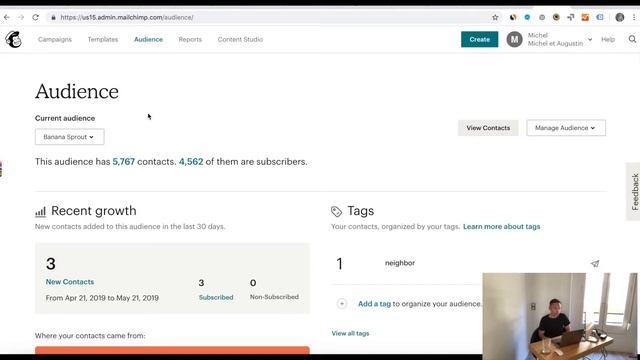The image size is (640, 360).
Task: Click the Mailchimp Freddie logo
Action: (13, 40)
